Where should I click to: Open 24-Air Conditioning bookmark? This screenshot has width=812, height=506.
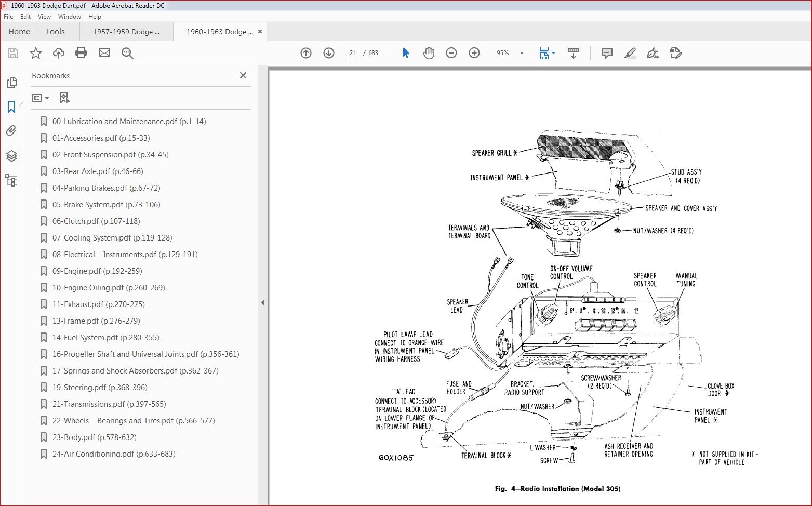tap(114, 454)
